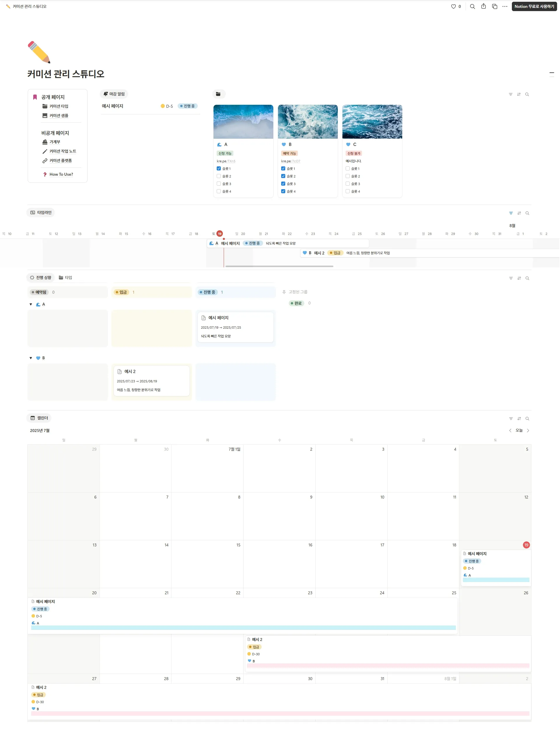This screenshot has height=730, width=560.
Task: Click the sort icon in calendar section
Action: pos(519,419)
